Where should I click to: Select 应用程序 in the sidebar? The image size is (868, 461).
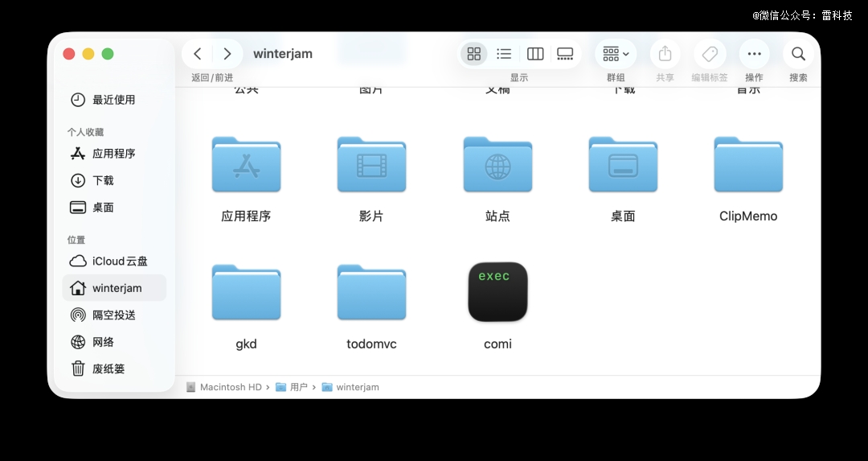(x=114, y=154)
